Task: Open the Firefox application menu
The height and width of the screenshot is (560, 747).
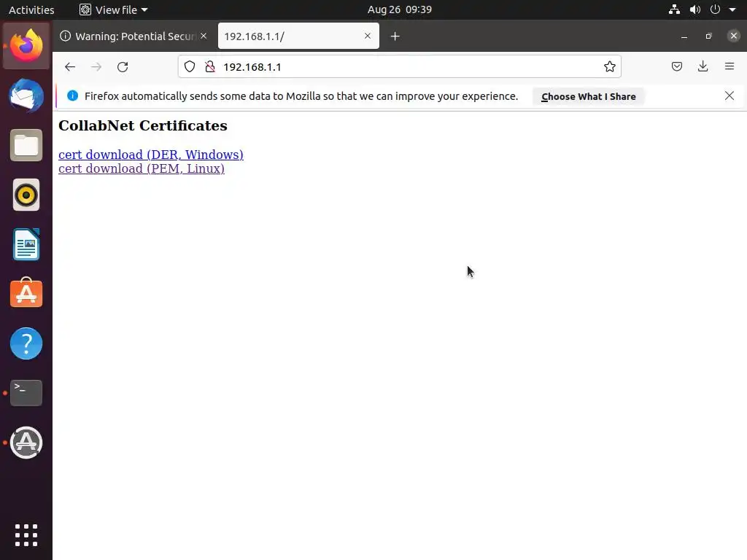Action: [729, 66]
